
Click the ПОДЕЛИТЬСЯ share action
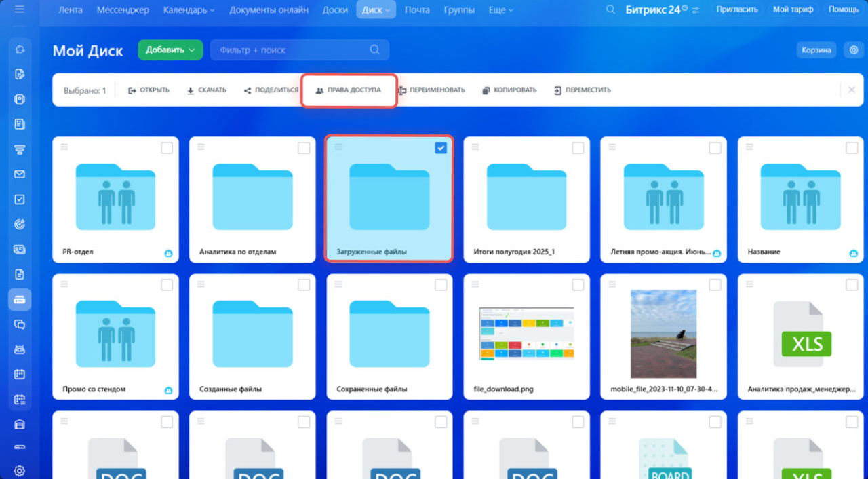point(271,90)
